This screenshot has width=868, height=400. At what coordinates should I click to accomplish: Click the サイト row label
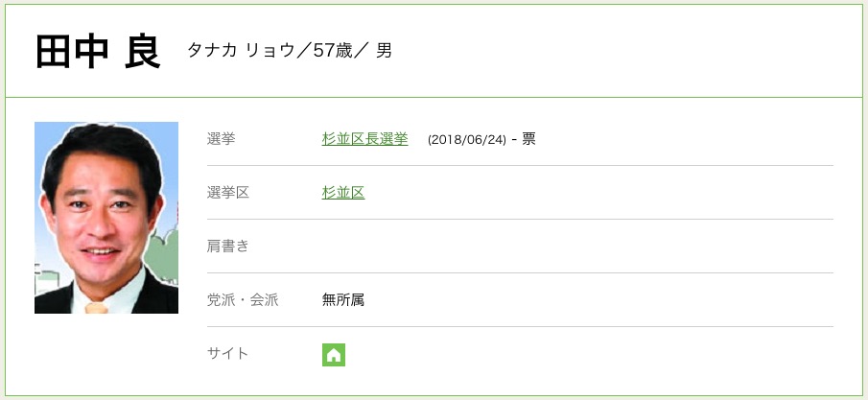(x=228, y=354)
